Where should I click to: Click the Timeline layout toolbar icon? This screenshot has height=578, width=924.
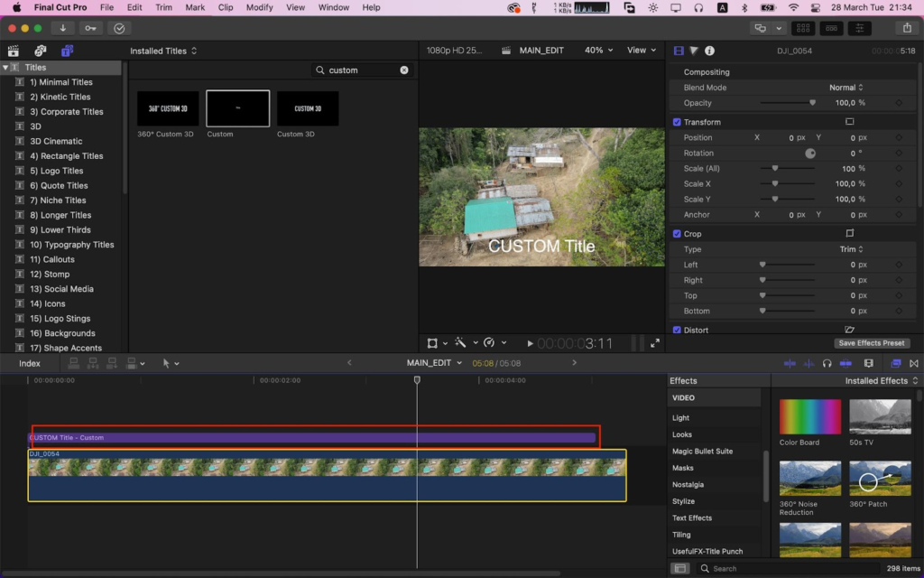pos(831,28)
